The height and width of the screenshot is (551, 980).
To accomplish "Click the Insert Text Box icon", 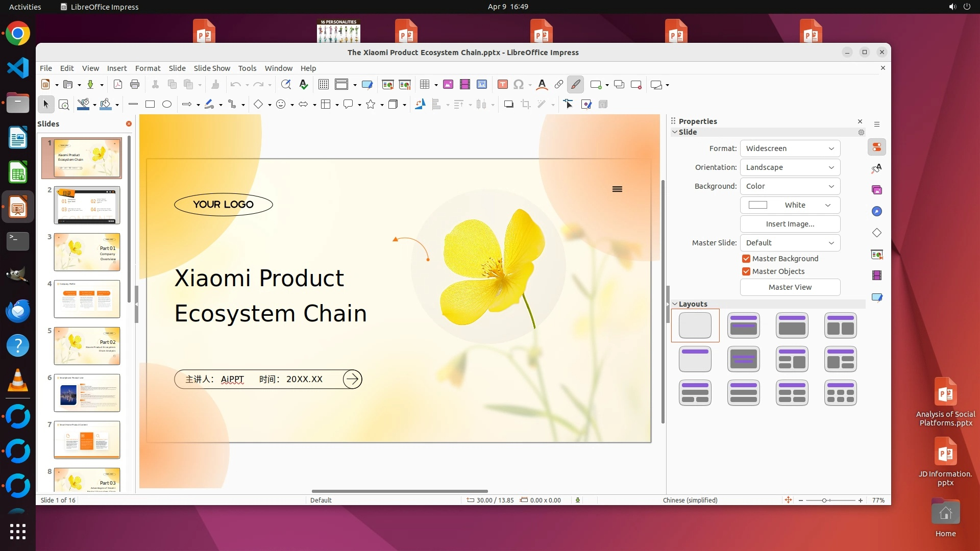I will pos(502,85).
